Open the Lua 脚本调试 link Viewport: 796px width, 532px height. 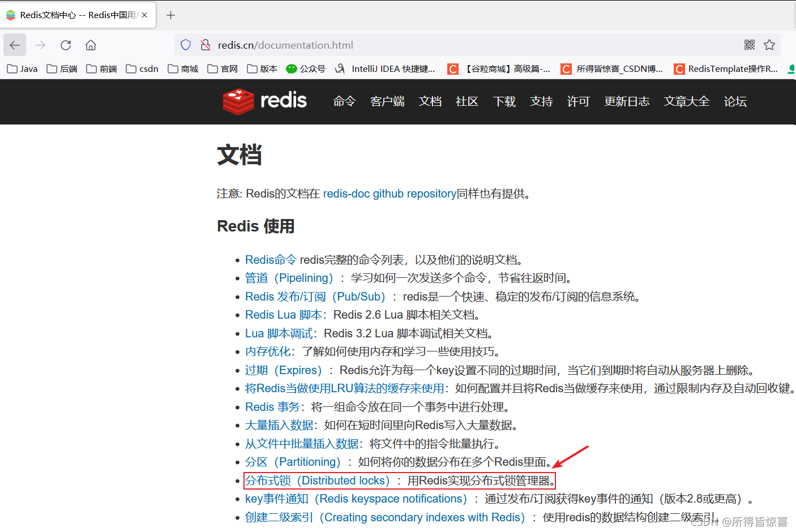pos(279,333)
